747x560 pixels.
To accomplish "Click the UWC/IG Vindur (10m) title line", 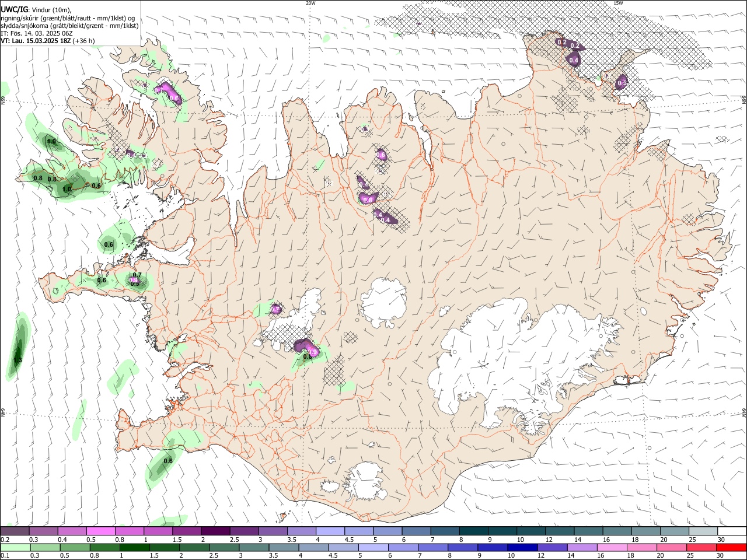I will pyautogui.click(x=36, y=10).
